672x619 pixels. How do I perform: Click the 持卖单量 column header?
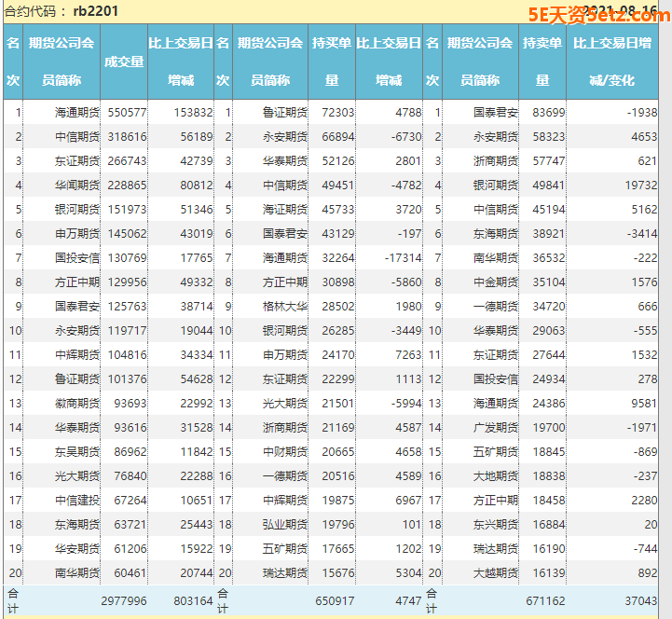point(542,62)
